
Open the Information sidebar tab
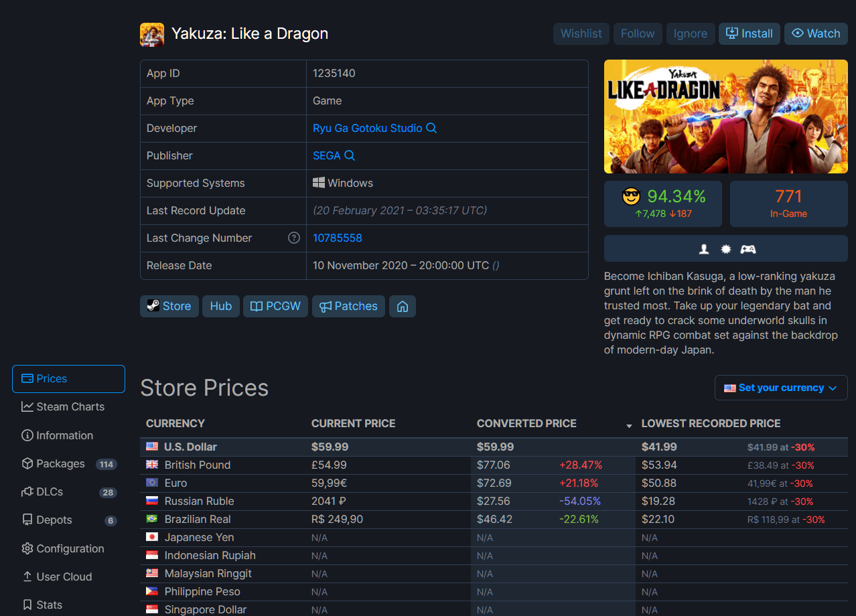pyautogui.click(x=68, y=435)
